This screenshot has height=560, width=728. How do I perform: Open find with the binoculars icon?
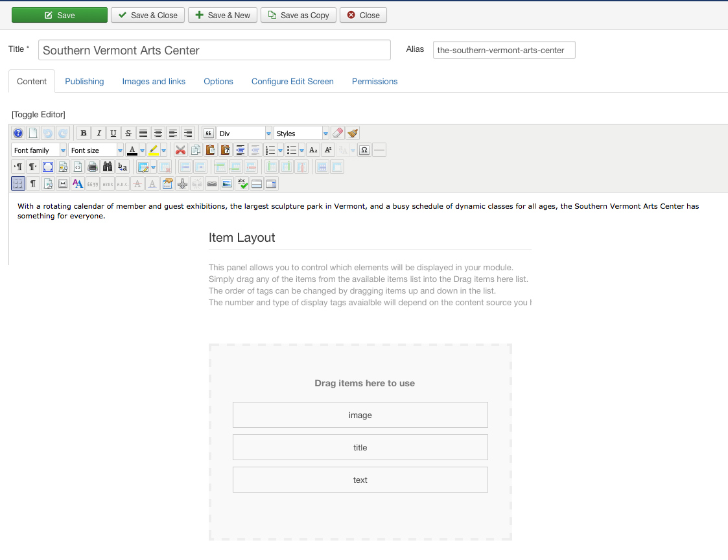coord(107,167)
